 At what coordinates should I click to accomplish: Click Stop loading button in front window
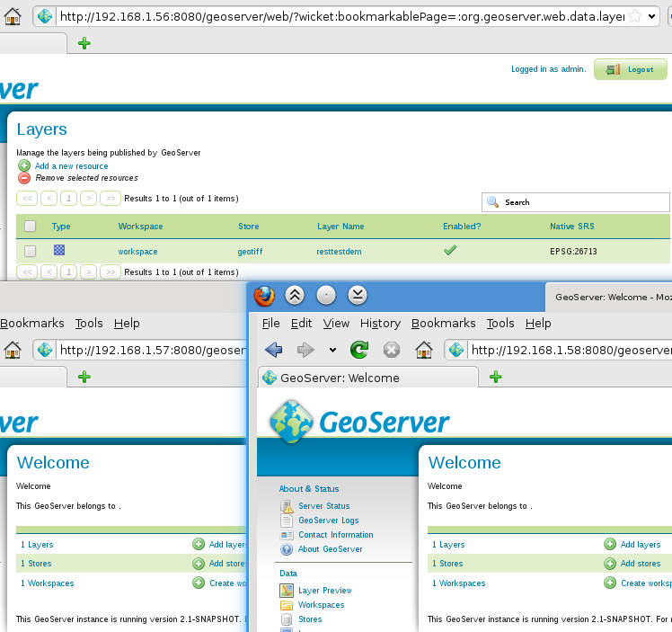pyautogui.click(x=392, y=350)
